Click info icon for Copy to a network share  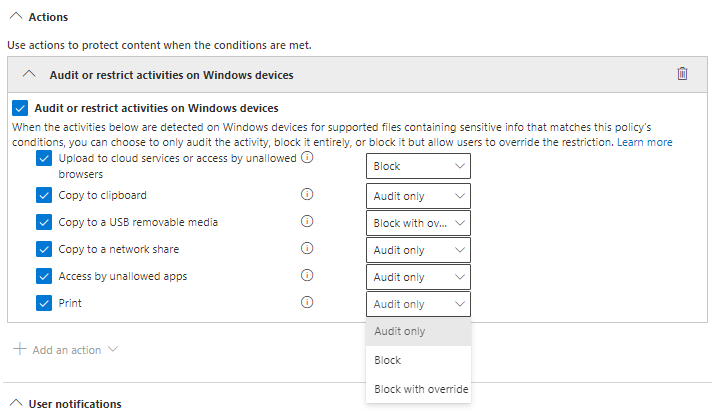coord(308,249)
